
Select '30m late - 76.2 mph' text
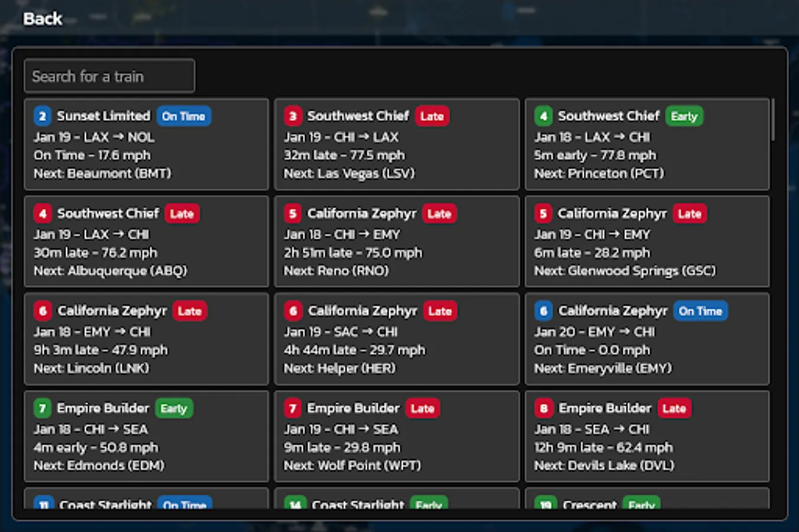[95, 253]
